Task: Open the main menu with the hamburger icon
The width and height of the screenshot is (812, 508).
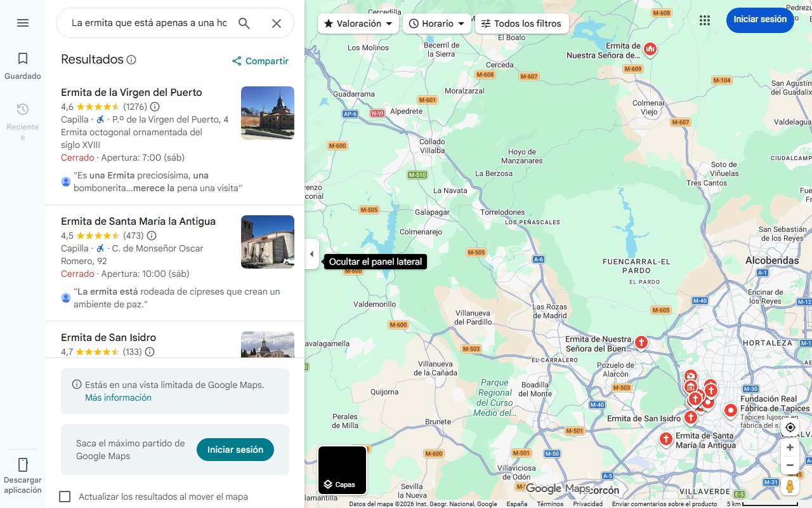Action: (x=23, y=22)
